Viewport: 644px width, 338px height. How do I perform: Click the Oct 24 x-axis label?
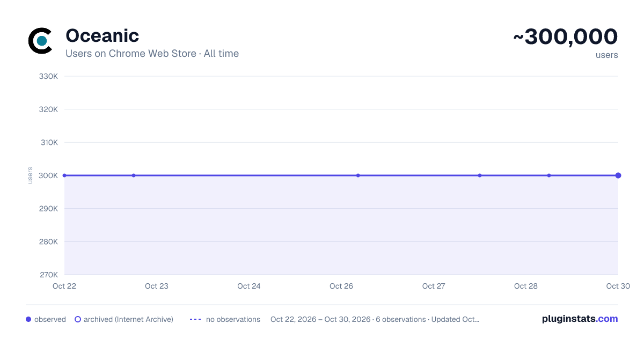coord(249,286)
